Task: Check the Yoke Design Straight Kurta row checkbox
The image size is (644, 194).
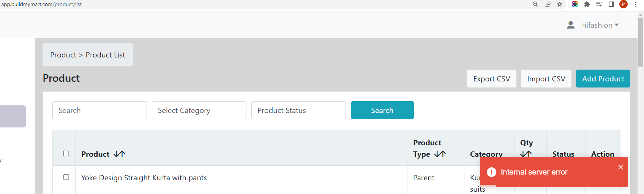Action: click(x=66, y=177)
